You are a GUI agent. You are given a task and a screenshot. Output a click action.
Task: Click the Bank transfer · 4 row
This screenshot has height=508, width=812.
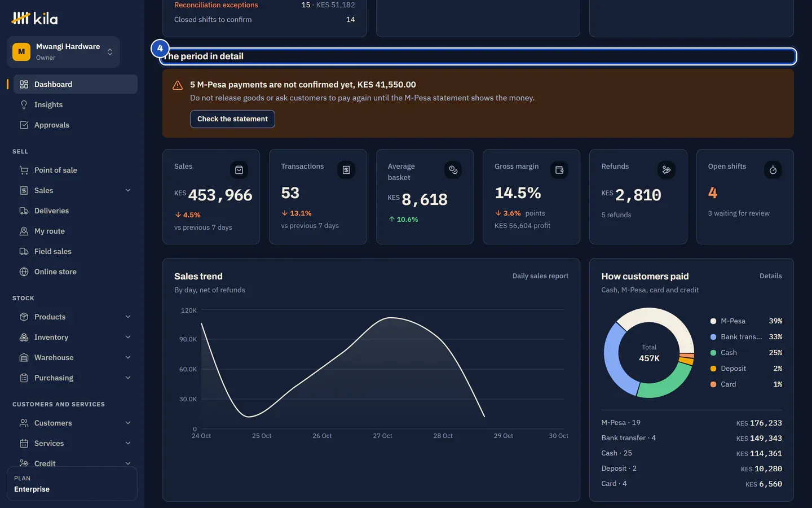[692, 438]
